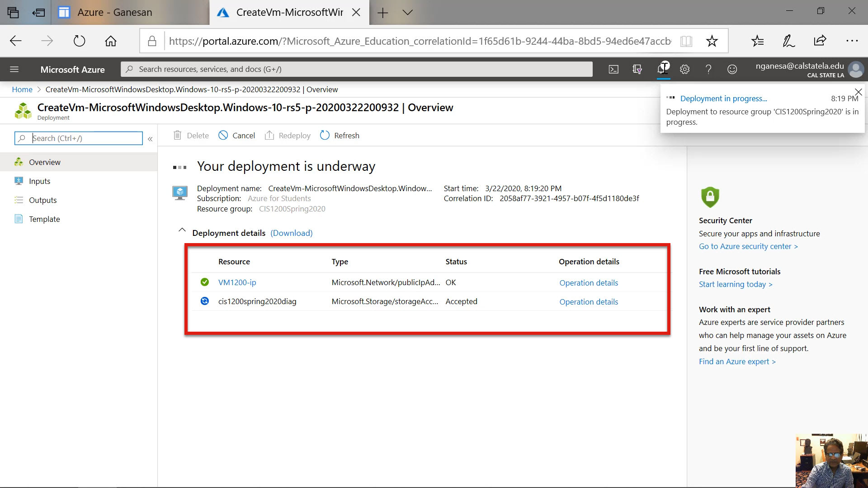Open the browser tab list dropdown arrow
This screenshot has width=868, height=488.
tap(407, 13)
